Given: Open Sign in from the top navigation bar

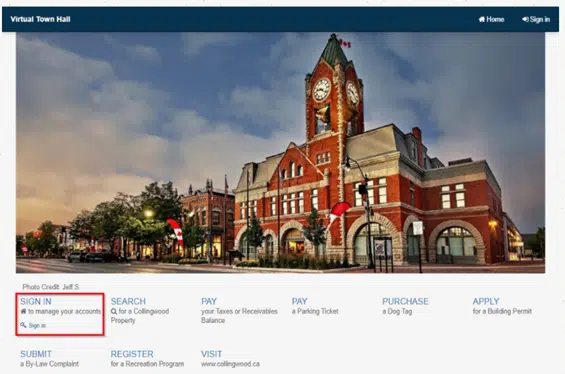Looking at the screenshot, I should pos(536,19).
